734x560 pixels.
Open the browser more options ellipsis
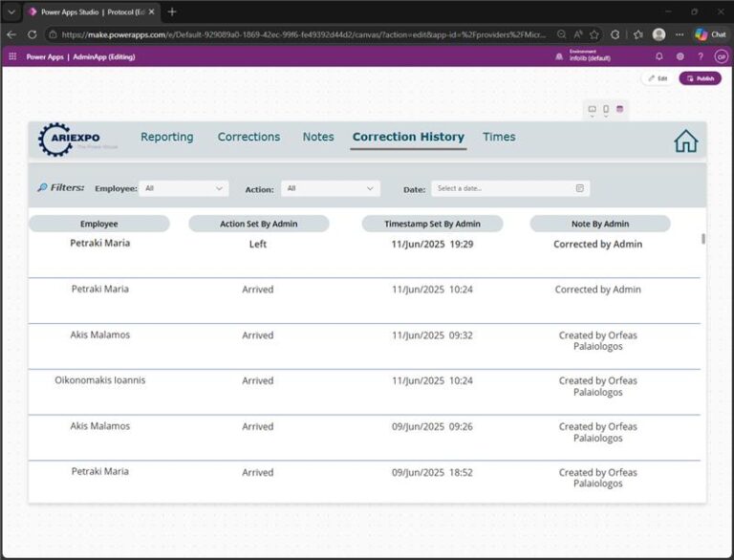point(680,34)
